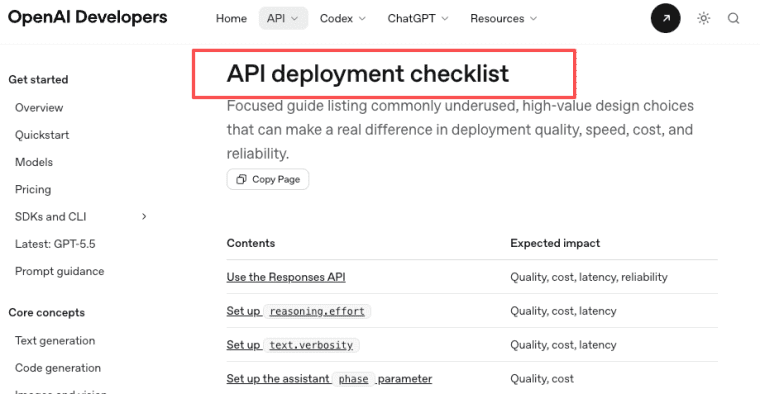Open Latest: GPT-5.5 sidebar item
This screenshot has width=760, height=394.
click(55, 244)
